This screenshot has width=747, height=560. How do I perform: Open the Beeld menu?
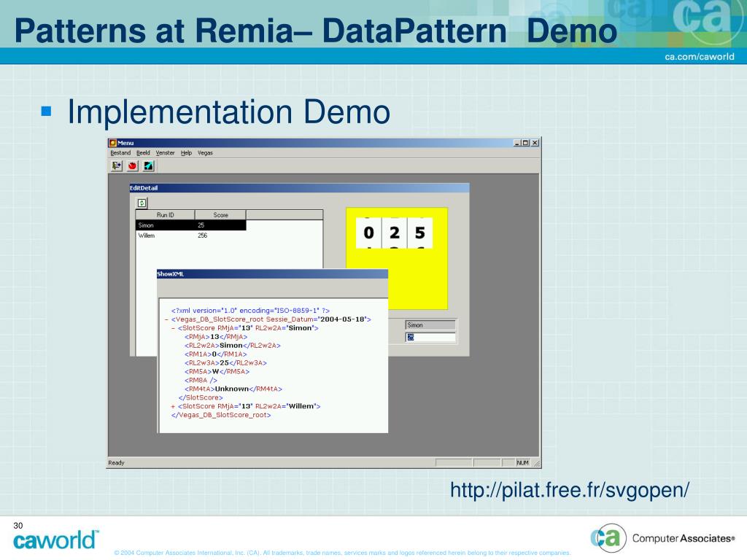pos(143,153)
